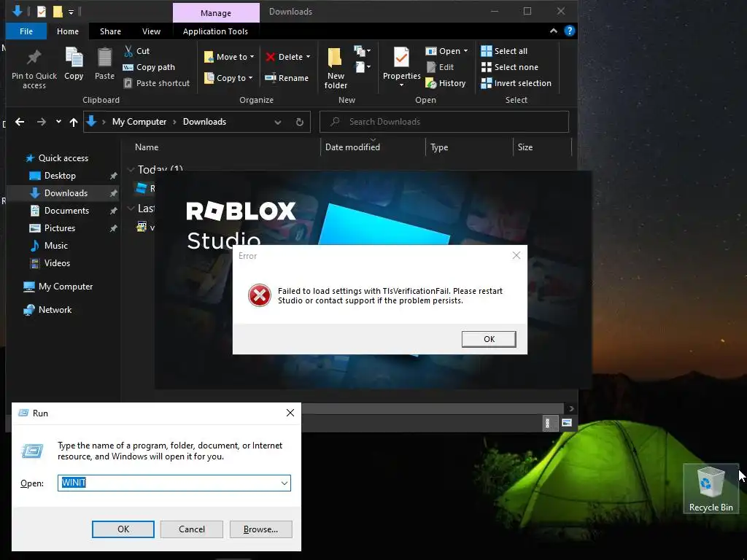This screenshot has height=560, width=747.
Task: Click Invert selection
Action: [516, 83]
